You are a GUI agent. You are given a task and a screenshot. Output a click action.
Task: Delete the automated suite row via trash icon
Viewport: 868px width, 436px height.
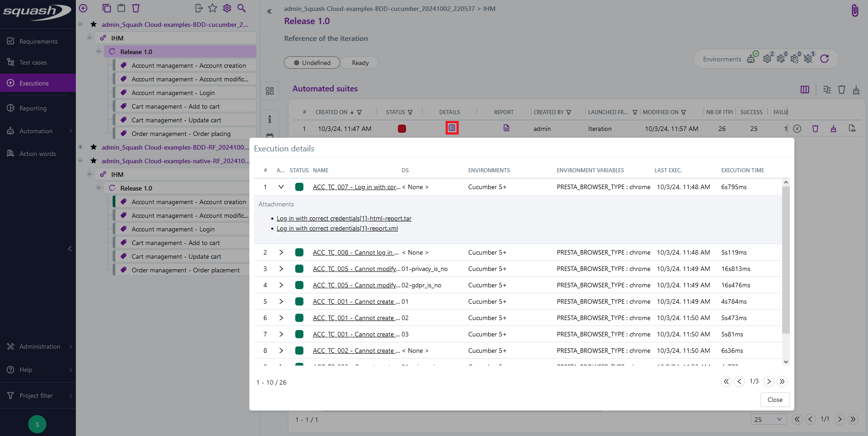coord(815,129)
